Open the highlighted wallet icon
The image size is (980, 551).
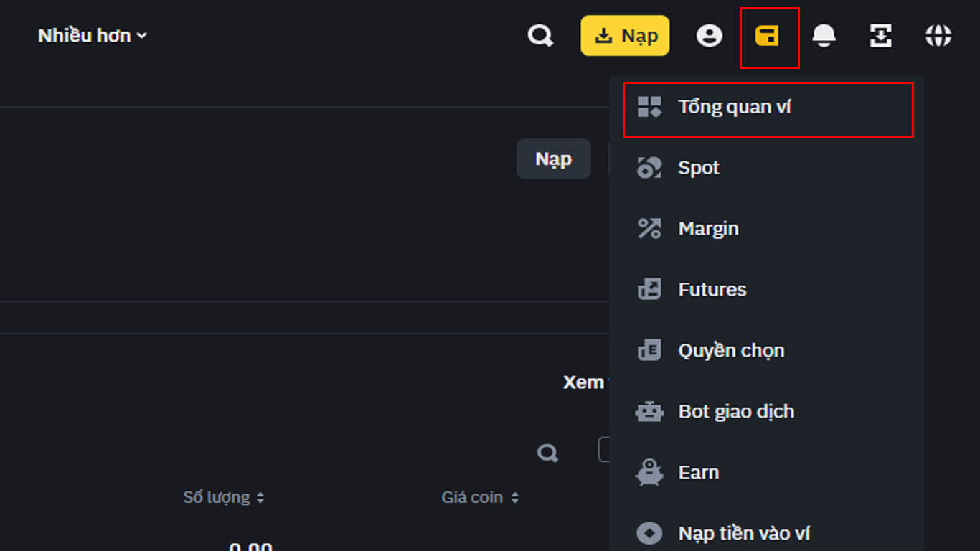(768, 34)
